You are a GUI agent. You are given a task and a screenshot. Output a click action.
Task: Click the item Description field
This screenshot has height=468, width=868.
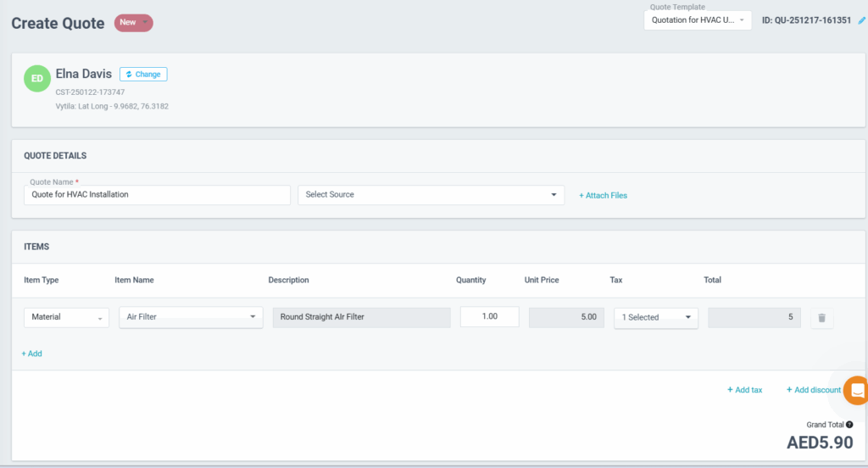[x=361, y=318]
